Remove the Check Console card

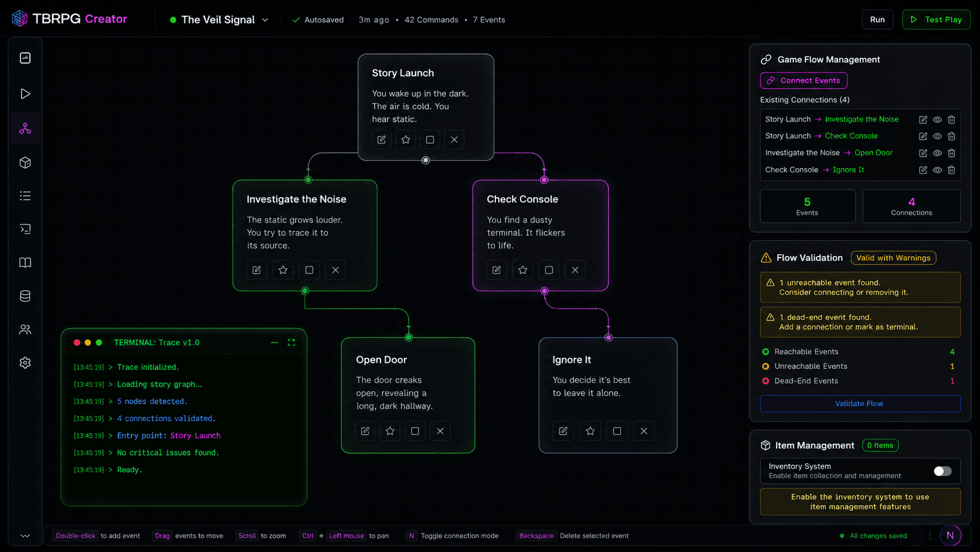click(x=575, y=270)
